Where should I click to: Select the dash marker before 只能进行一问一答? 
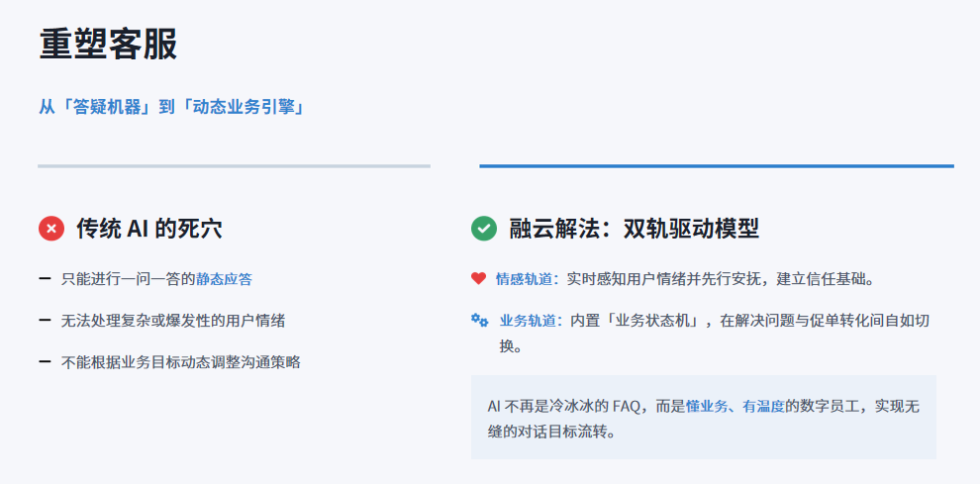pyautogui.click(x=45, y=279)
